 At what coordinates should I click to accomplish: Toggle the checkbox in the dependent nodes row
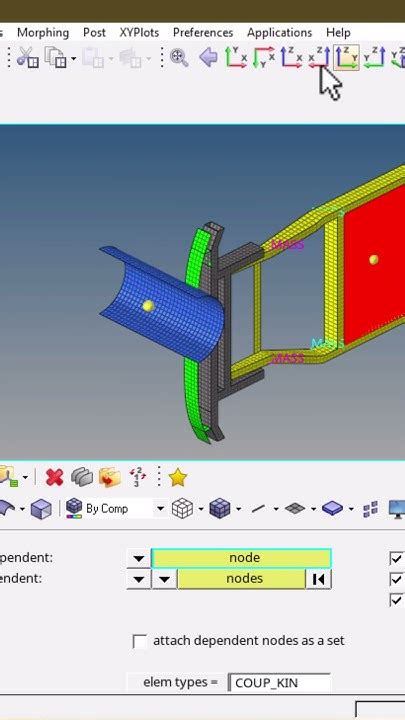396,579
